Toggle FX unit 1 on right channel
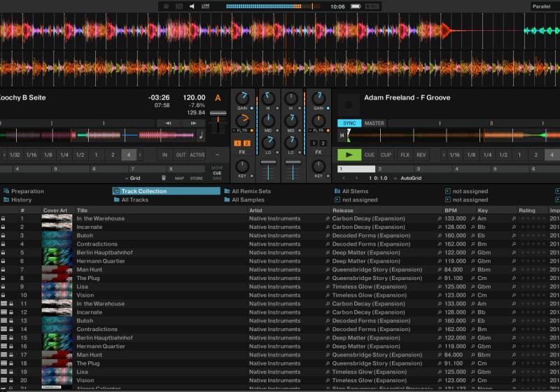560x392 pixels. coord(314,143)
